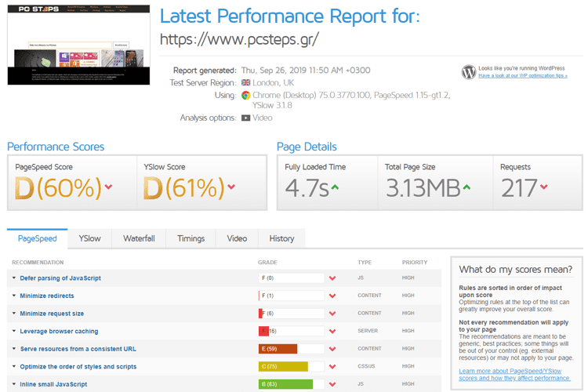Click red chevron for Leverage browser caching
Viewport: 588px width, 392px height.
(x=332, y=331)
